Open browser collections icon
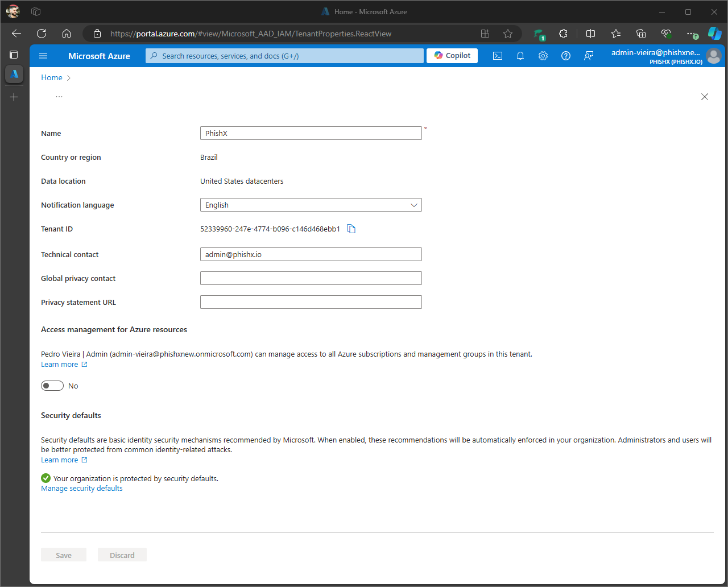This screenshot has width=728, height=587. [641, 34]
